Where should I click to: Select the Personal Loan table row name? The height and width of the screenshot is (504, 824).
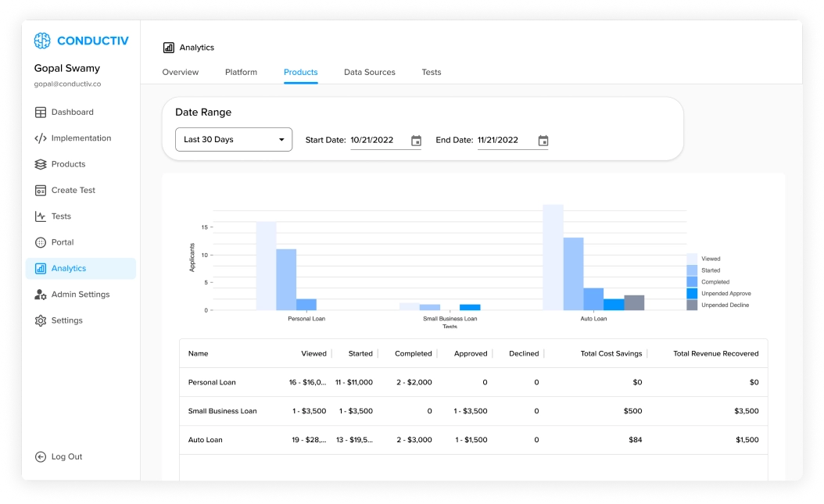coord(212,383)
